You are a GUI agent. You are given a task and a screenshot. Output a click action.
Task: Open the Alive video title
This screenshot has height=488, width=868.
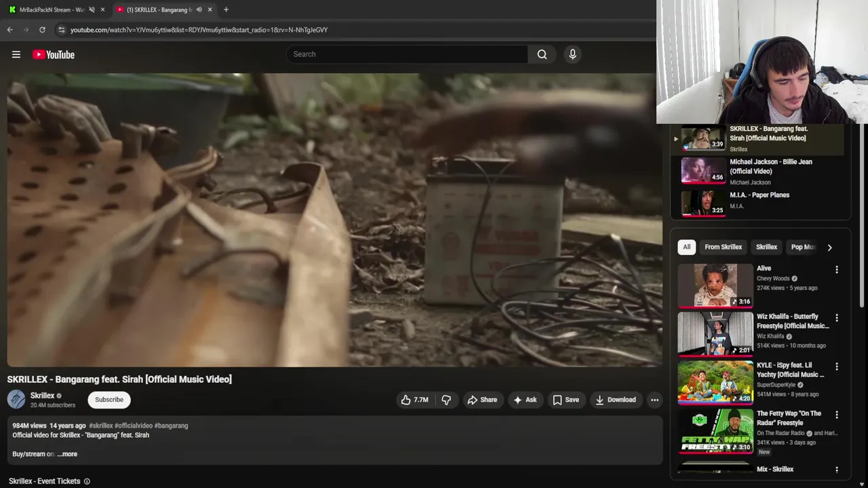pos(764,268)
